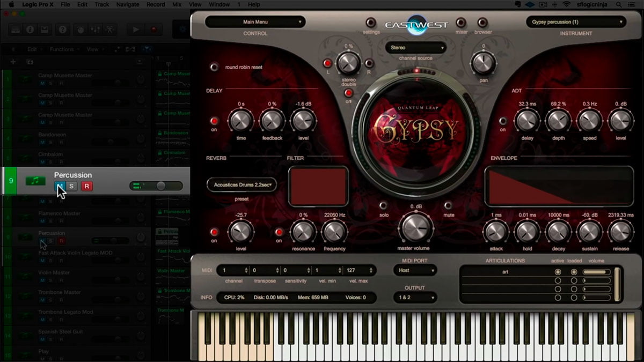Viewport: 644px width, 362px height.
Task: Open the EastWest browser button
Action: 482,23
